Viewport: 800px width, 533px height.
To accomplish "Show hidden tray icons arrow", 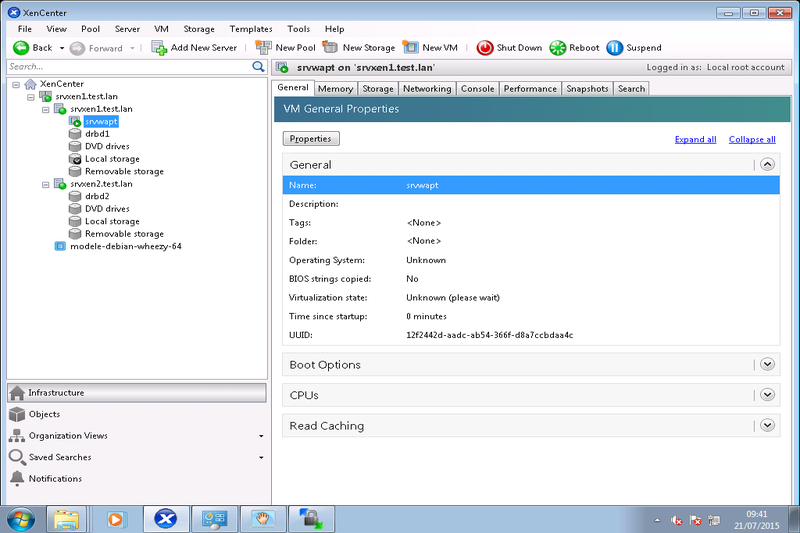I will click(x=657, y=520).
